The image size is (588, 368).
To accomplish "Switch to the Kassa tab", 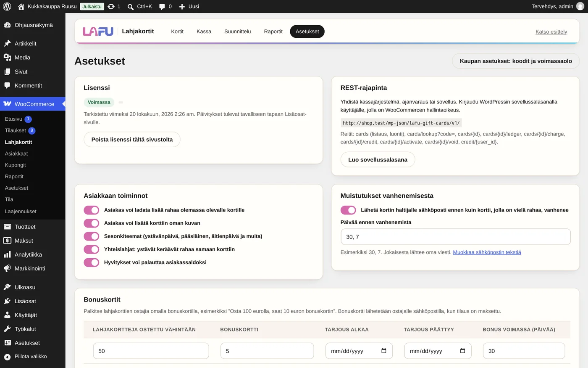I will point(204,32).
